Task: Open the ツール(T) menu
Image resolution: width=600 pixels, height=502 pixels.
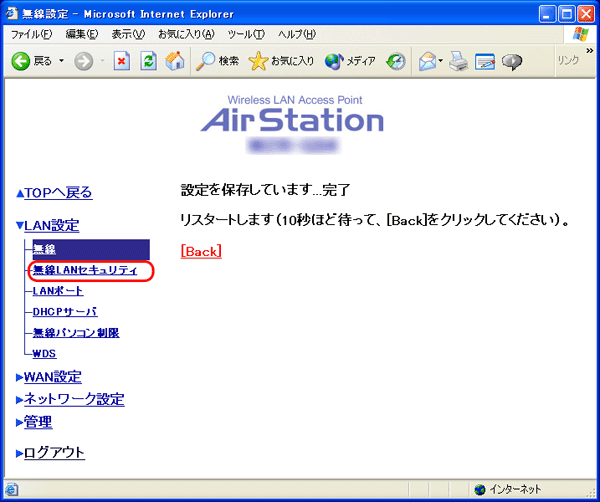Action: (245, 34)
